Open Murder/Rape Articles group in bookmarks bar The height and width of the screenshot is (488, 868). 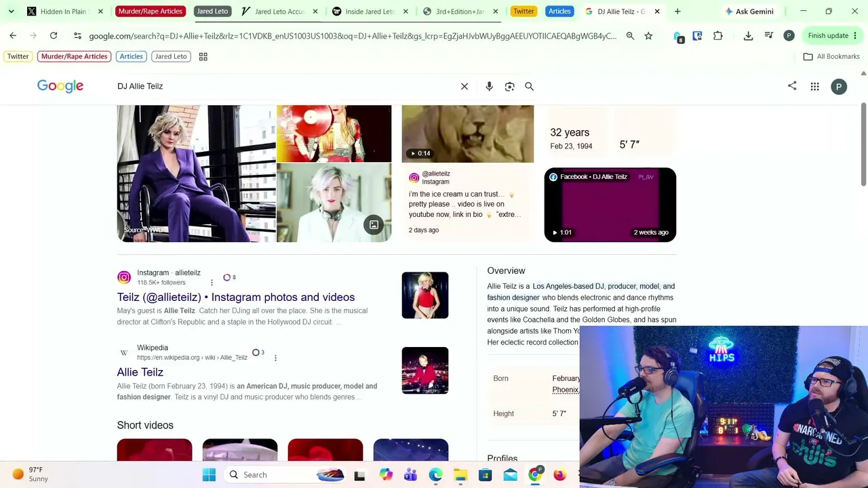pyautogui.click(x=75, y=57)
